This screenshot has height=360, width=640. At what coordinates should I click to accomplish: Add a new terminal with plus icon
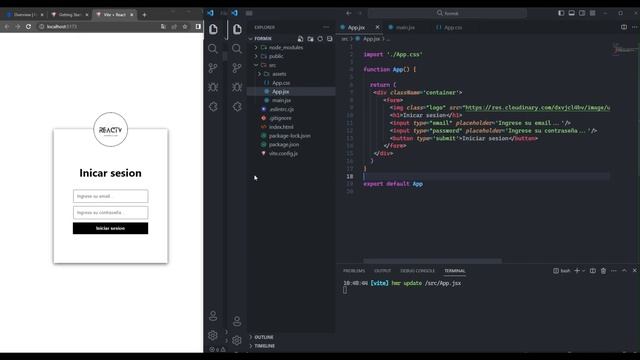click(x=577, y=271)
